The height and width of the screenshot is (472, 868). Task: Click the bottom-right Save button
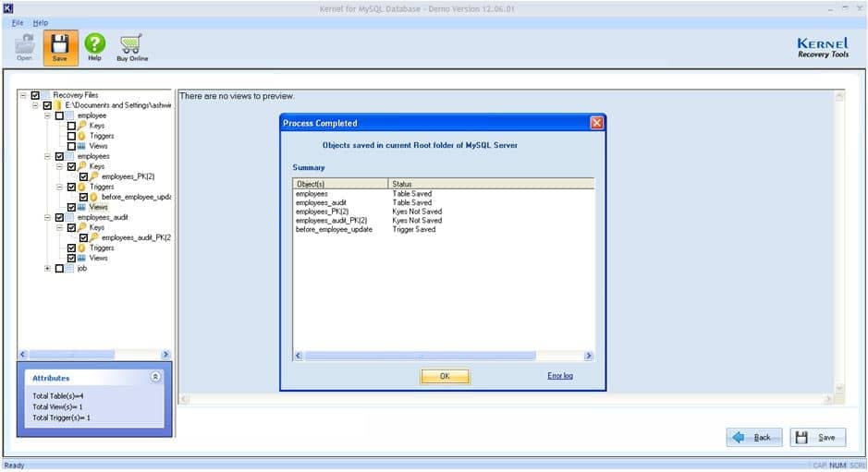point(818,437)
